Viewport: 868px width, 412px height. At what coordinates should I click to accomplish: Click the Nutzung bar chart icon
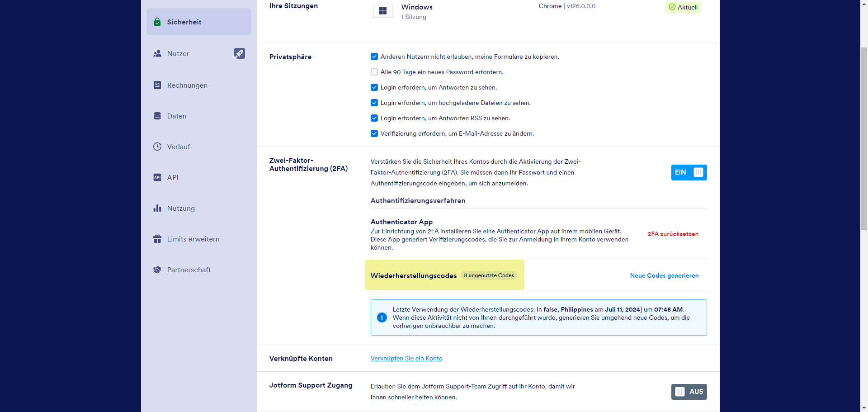(x=157, y=208)
